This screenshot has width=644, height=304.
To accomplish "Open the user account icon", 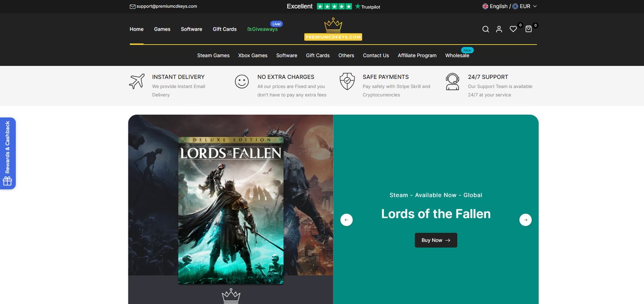I will (x=499, y=29).
